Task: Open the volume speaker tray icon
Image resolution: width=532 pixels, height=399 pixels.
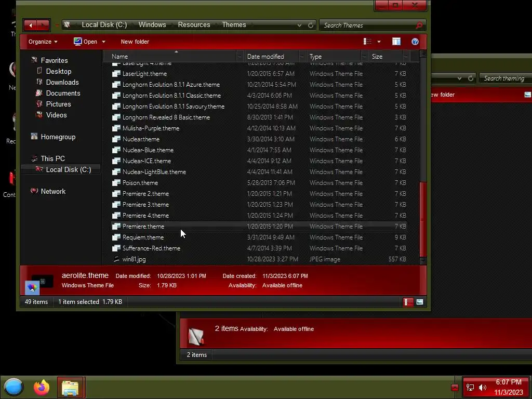Action: (x=482, y=387)
